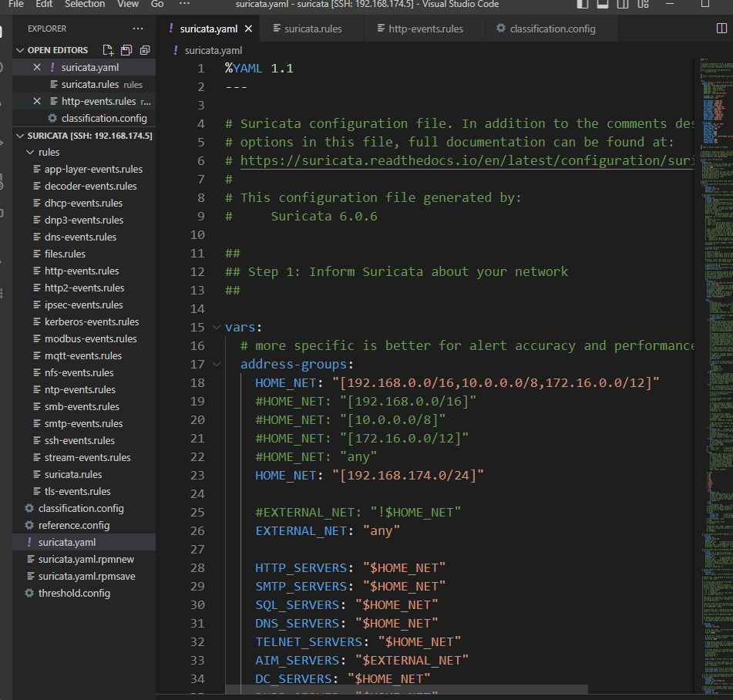Collapse the rules folder
The height and width of the screenshot is (700, 733).
(30, 153)
